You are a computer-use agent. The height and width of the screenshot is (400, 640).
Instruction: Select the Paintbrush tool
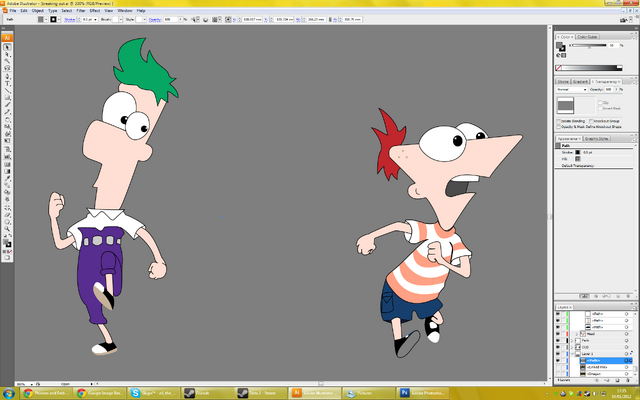[7, 105]
